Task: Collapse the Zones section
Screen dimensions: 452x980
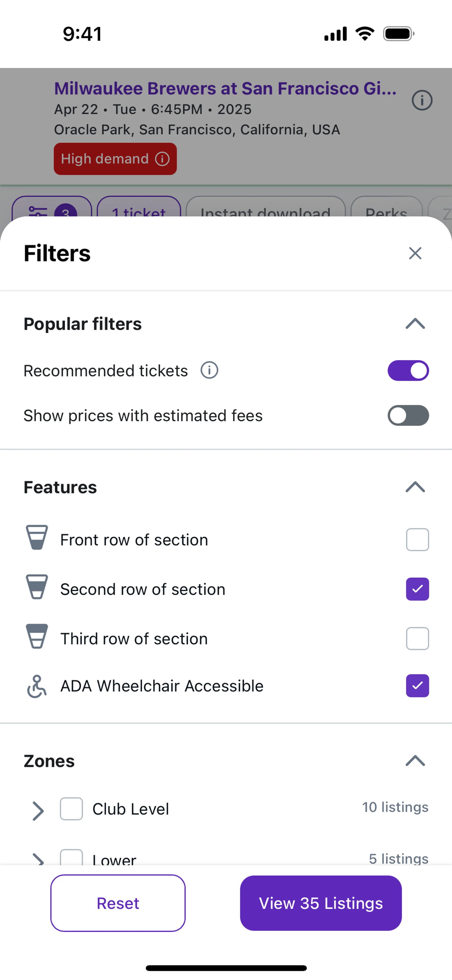Action: pyautogui.click(x=415, y=761)
